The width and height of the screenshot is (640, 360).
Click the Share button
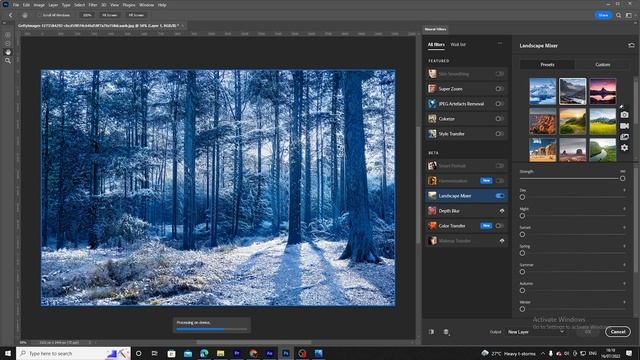(x=603, y=15)
